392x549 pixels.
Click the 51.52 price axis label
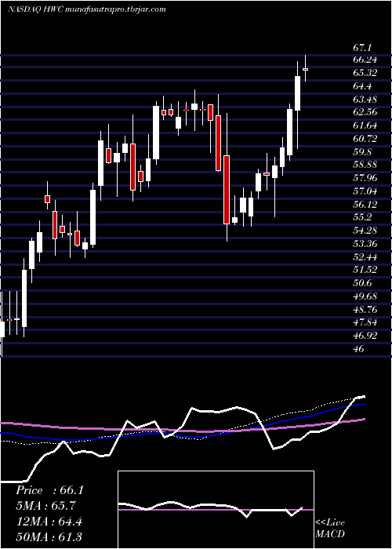click(x=365, y=270)
